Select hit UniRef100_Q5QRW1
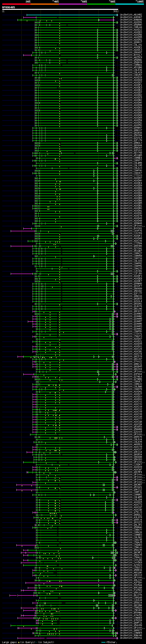Image resolution: width=146 pixels, height=644 pixels. (x=131, y=60)
